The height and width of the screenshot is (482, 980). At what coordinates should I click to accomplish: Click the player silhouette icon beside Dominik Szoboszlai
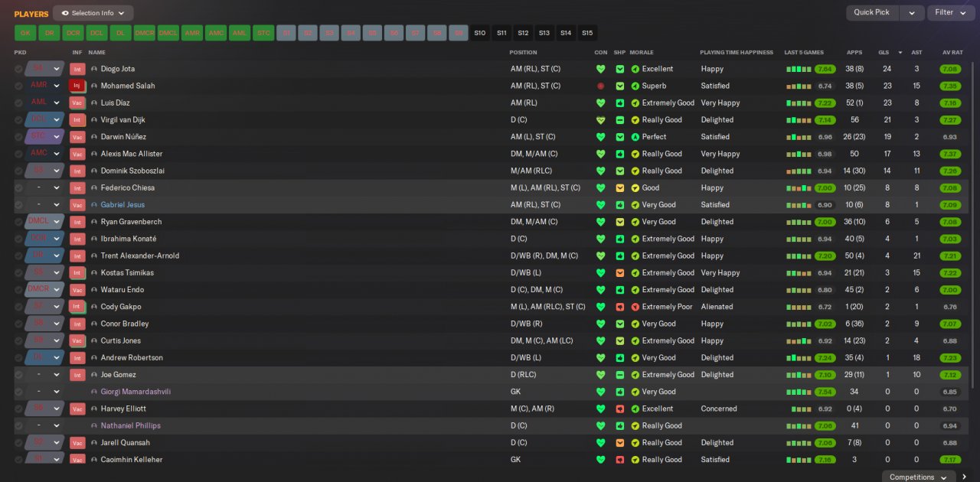94,171
